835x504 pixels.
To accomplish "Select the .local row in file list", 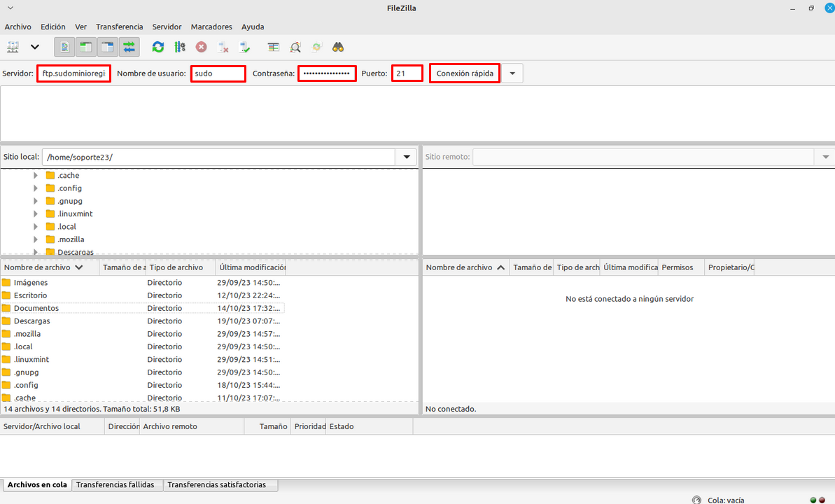I will (x=143, y=346).
